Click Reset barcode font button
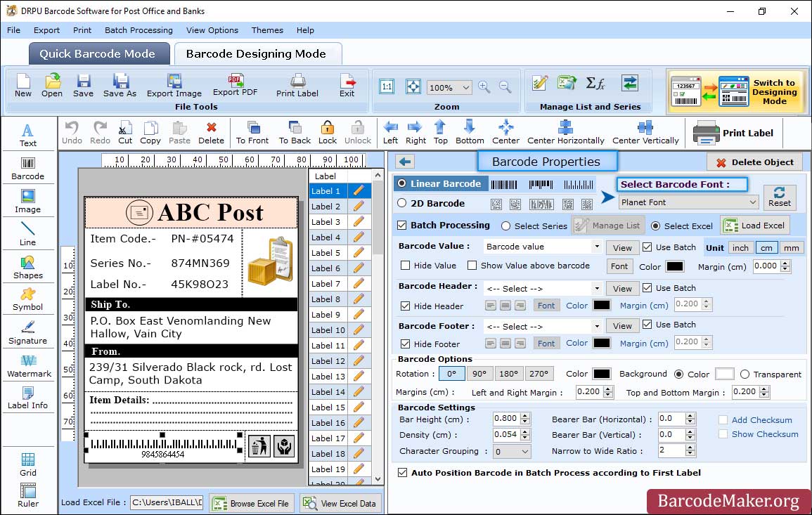812x515 pixels. pyautogui.click(x=780, y=197)
